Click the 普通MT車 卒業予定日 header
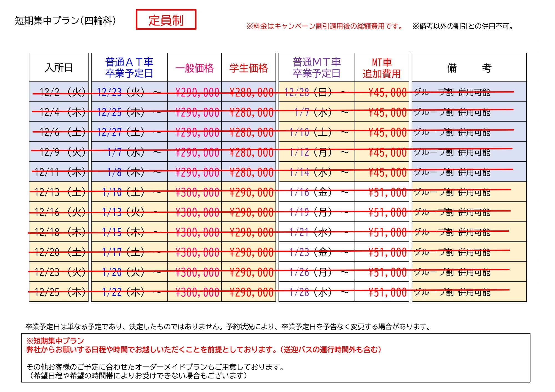Image resolution: width=555 pixels, height=392 pixels. click(x=316, y=68)
